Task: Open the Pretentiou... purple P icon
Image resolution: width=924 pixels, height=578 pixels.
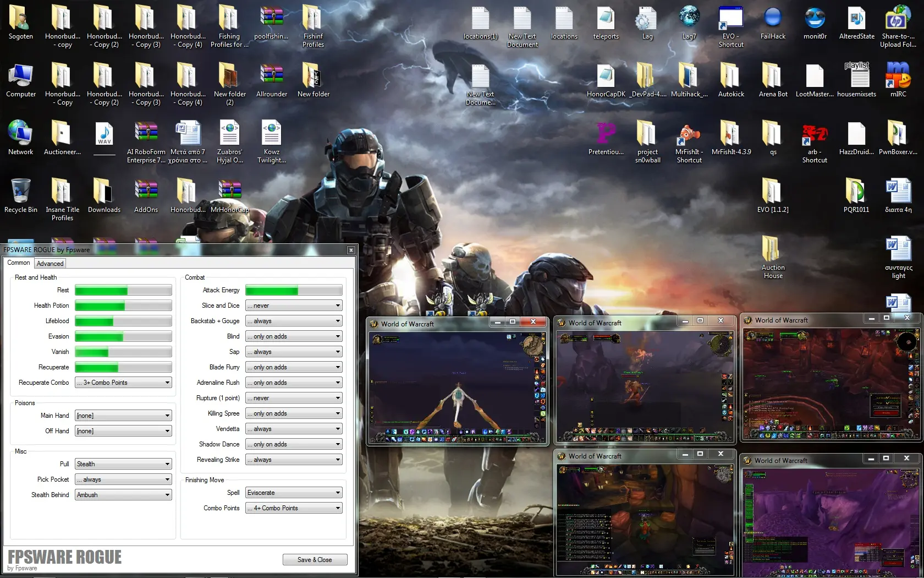Action: [x=606, y=138]
